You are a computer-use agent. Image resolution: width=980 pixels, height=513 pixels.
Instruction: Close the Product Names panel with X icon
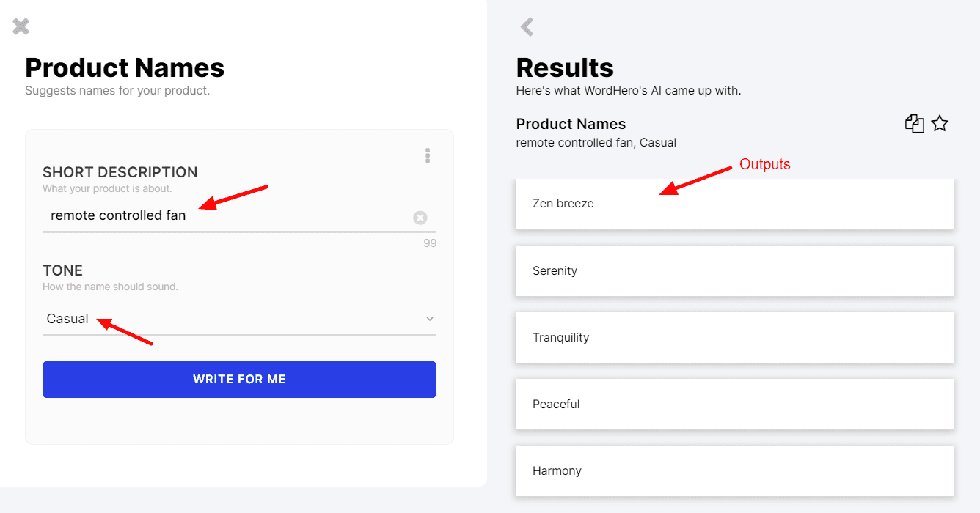[21, 27]
